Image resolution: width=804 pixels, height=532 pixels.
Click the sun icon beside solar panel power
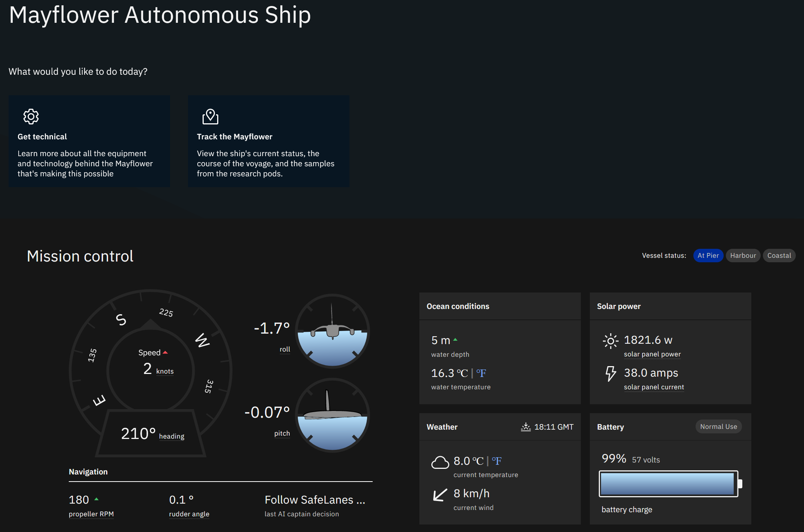click(610, 341)
